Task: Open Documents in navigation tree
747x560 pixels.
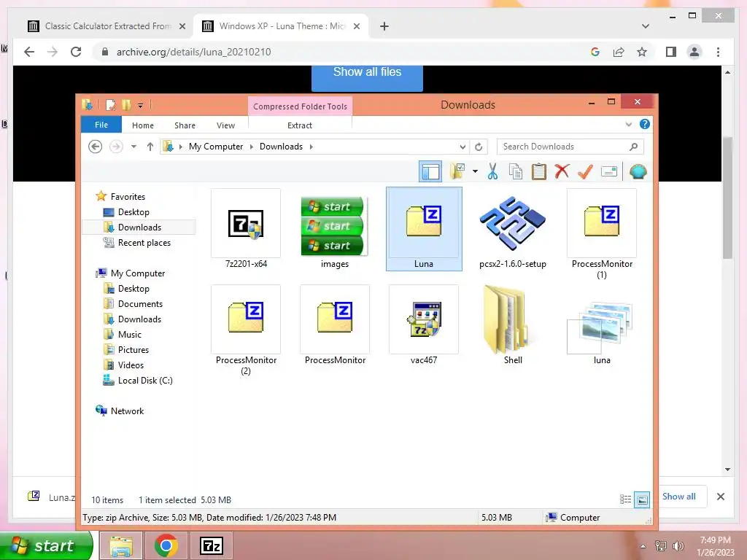Action: (x=140, y=304)
